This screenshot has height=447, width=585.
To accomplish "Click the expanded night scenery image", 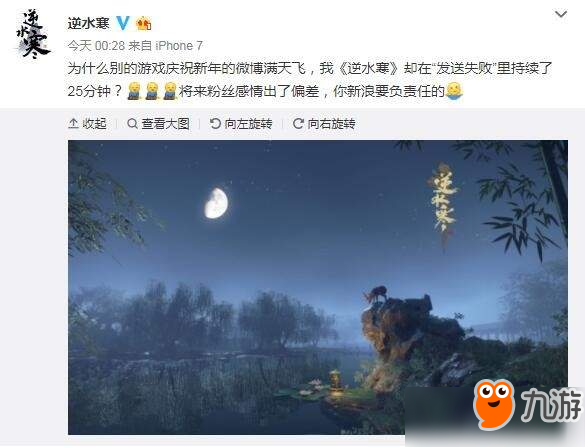I will 318,287.
